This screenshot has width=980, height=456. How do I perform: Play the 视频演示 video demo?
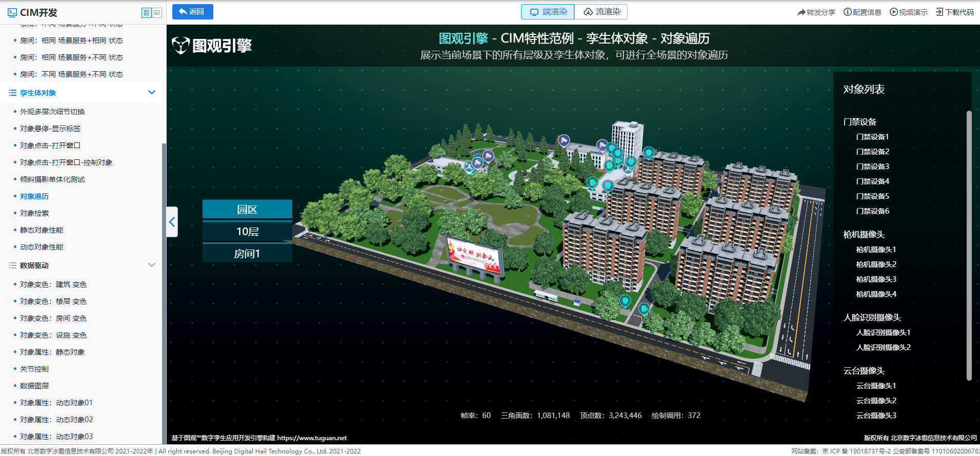909,12
